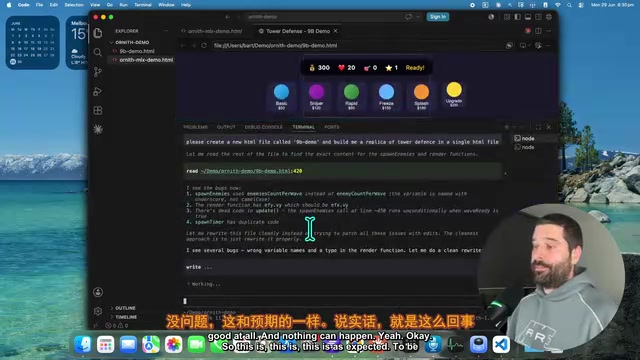Open the Explorer more actions menu
Viewport: 640px width, 360px height.
166,31
